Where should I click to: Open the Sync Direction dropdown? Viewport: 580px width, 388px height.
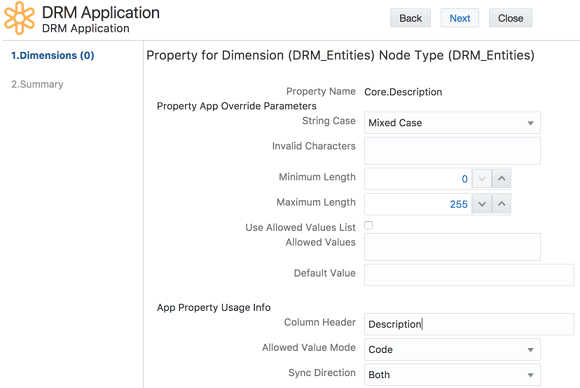452,375
